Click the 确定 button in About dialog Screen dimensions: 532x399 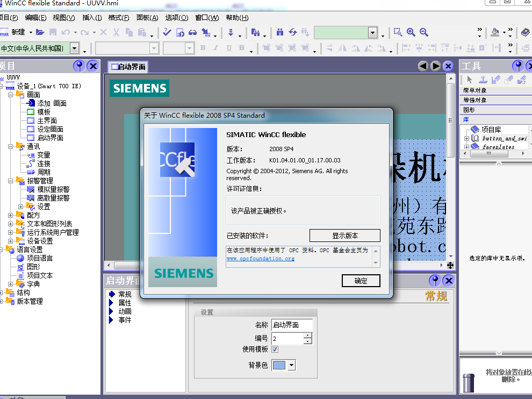[361, 281]
